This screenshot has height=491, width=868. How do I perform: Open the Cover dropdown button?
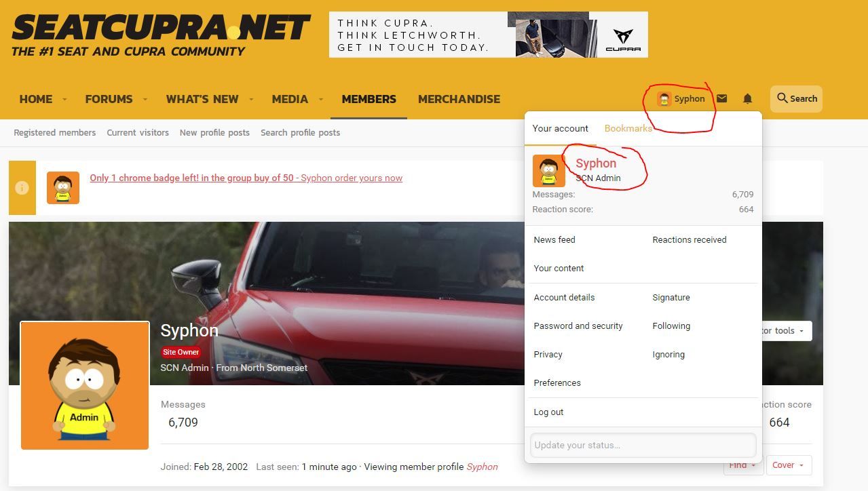pyautogui.click(x=789, y=465)
